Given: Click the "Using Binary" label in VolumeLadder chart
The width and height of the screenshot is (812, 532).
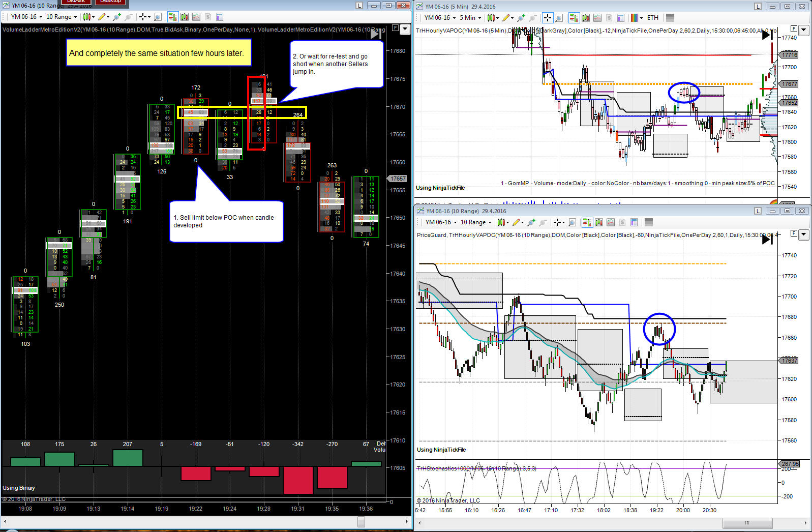Looking at the screenshot, I should (19, 488).
